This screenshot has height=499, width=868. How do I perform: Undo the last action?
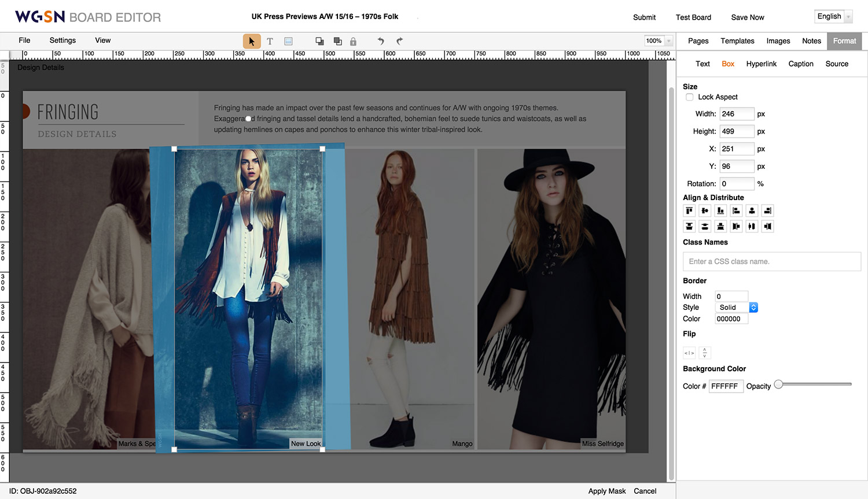click(x=381, y=41)
